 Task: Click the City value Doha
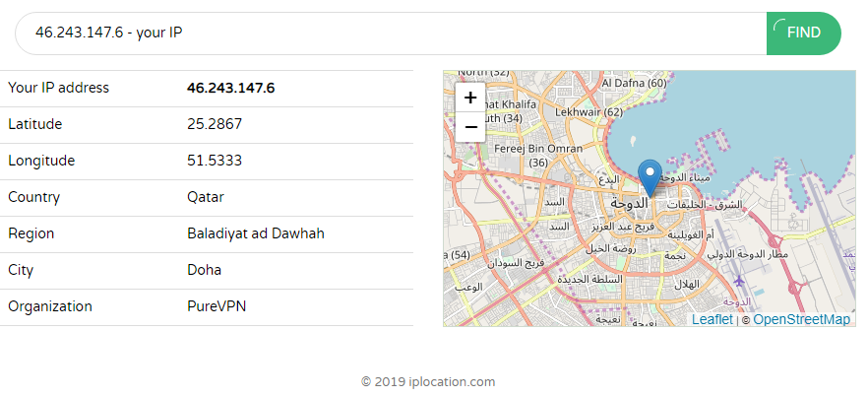(x=204, y=270)
